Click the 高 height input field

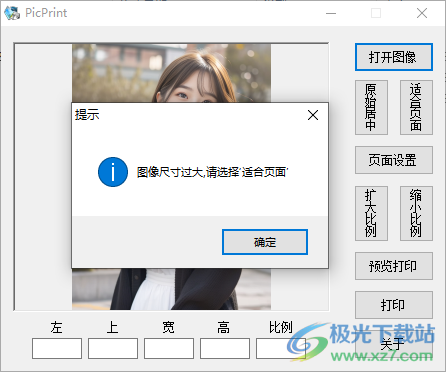225,348
